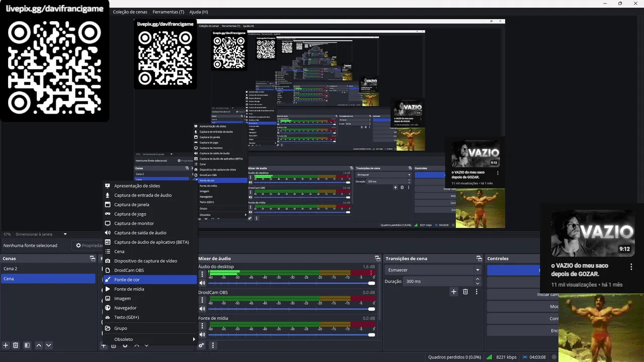Mute DroidCam OBS speaker

202,309
